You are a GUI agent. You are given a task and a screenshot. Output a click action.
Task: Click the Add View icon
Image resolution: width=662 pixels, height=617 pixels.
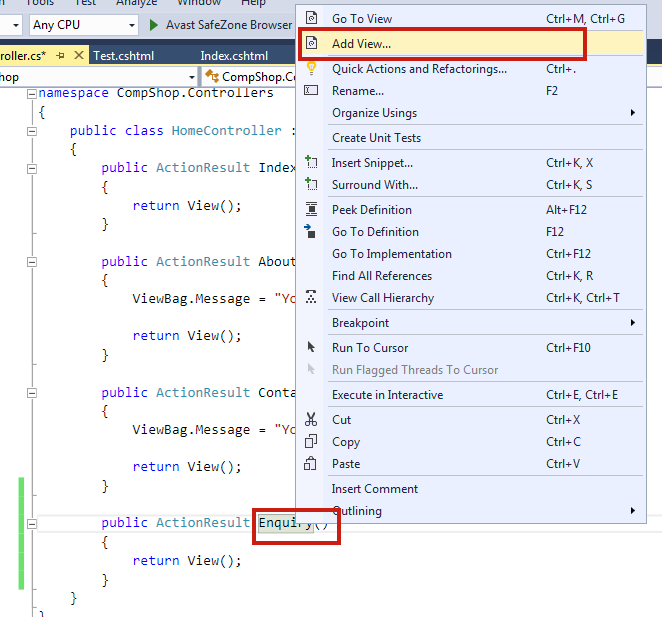click(x=311, y=43)
